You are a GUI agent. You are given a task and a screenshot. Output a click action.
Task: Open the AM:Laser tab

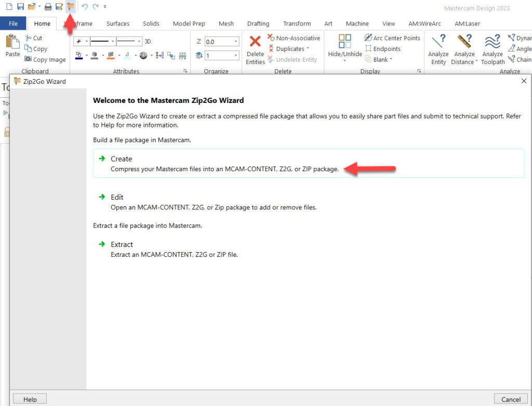(x=467, y=23)
